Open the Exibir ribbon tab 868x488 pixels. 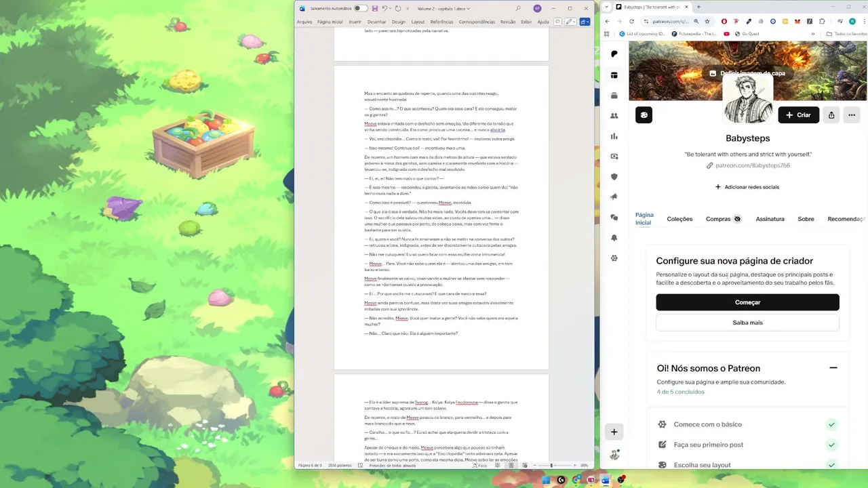coord(526,22)
